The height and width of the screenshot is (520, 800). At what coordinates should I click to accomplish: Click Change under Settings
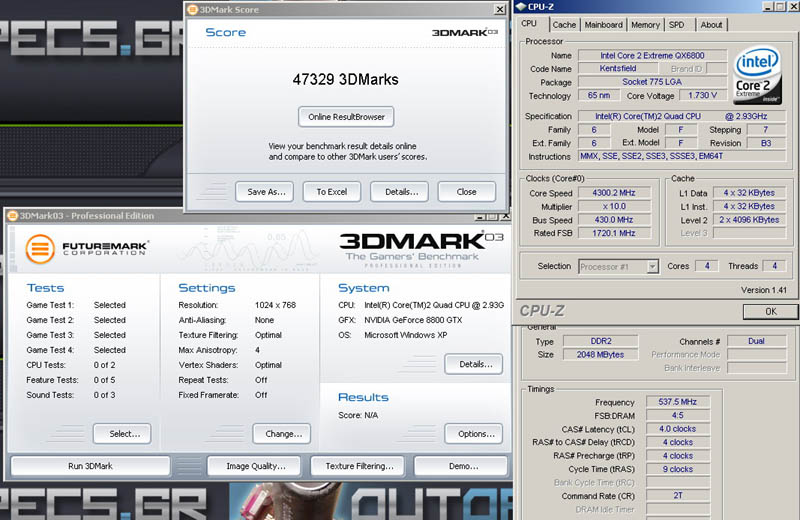tap(282, 434)
